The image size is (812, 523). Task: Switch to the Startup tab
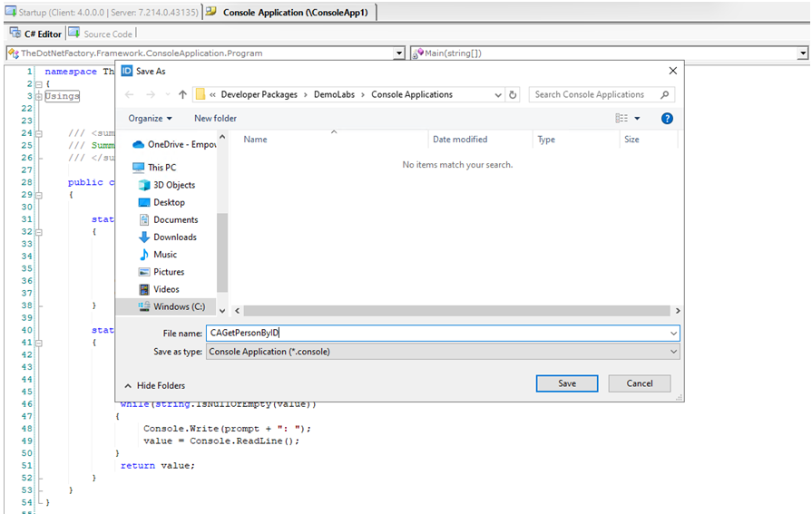(x=102, y=12)
